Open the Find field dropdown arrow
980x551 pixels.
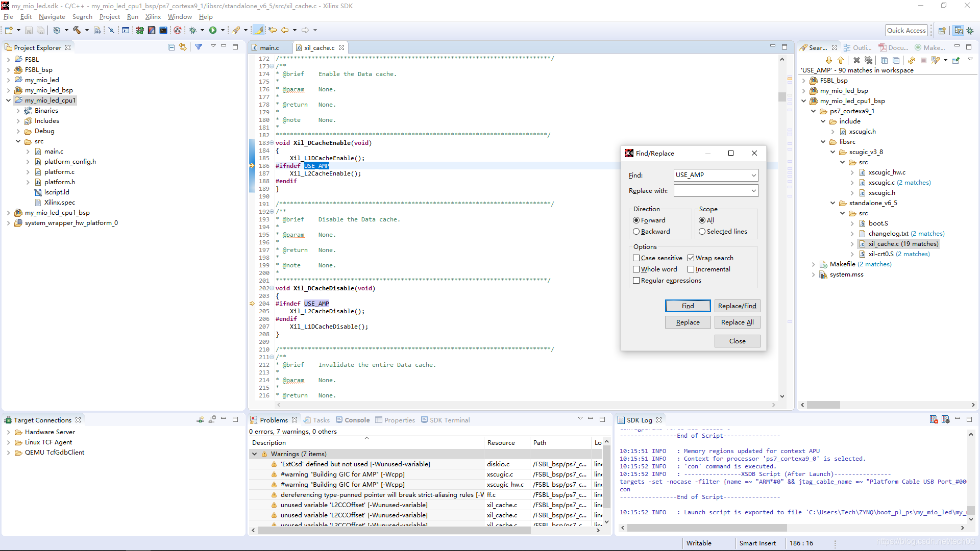tap(753, 175)
